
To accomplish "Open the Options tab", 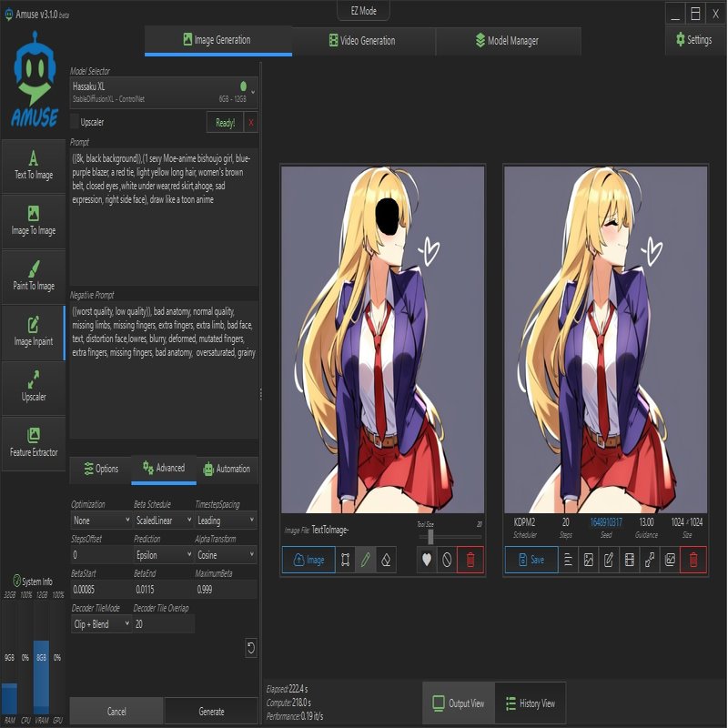I will click(x=101, y=469).
